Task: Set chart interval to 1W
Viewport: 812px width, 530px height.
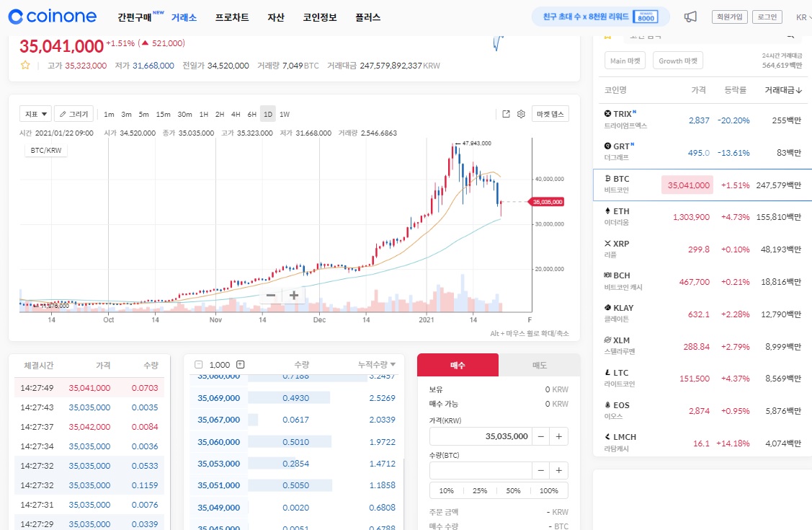Action: click(x=285, y=115)
